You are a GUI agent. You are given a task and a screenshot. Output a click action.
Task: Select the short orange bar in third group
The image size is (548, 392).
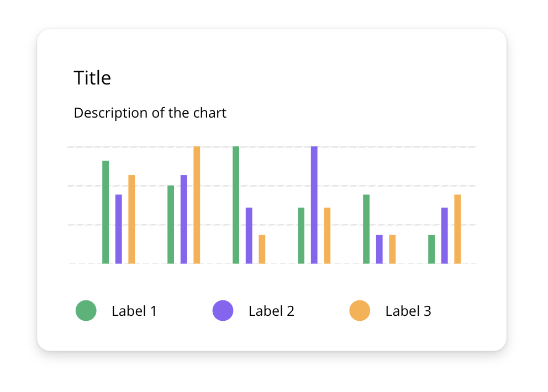(x=262, y=249)
